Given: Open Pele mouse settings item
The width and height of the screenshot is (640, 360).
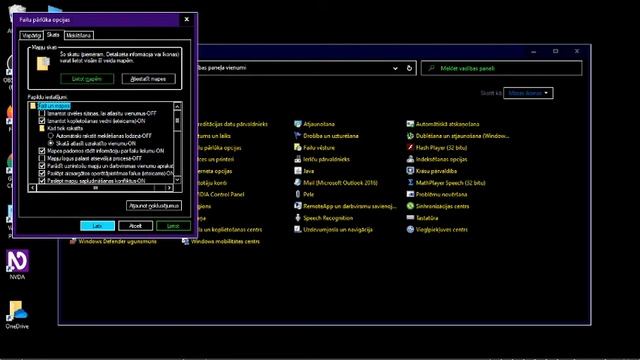Looking at the screenshot, I should click(304, 194).
